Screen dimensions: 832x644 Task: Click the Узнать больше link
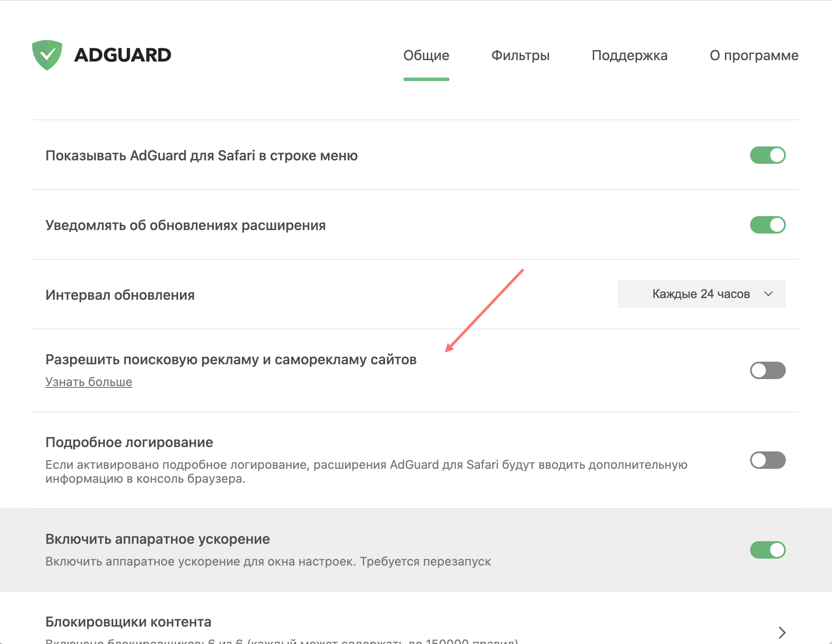point(89,382)
